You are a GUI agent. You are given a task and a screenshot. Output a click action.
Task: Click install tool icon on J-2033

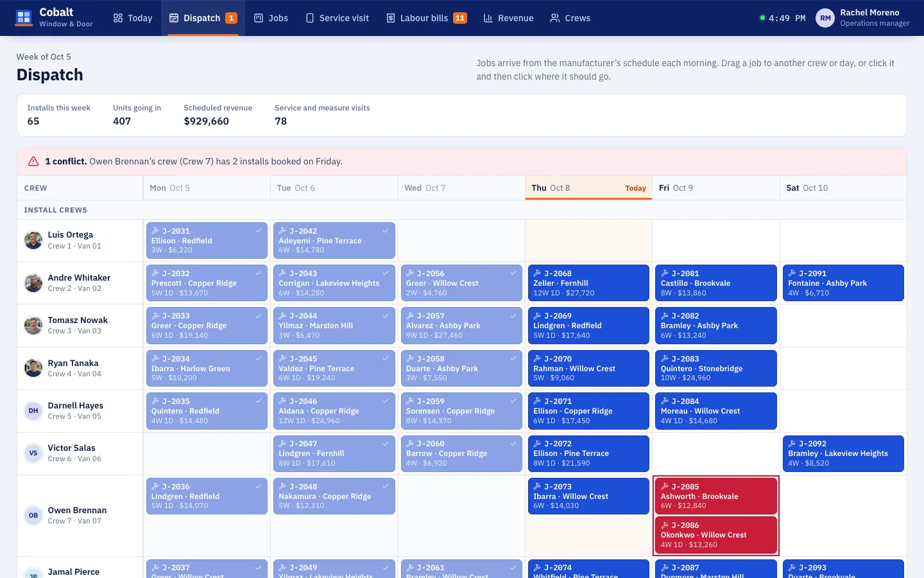coord(155,315)
